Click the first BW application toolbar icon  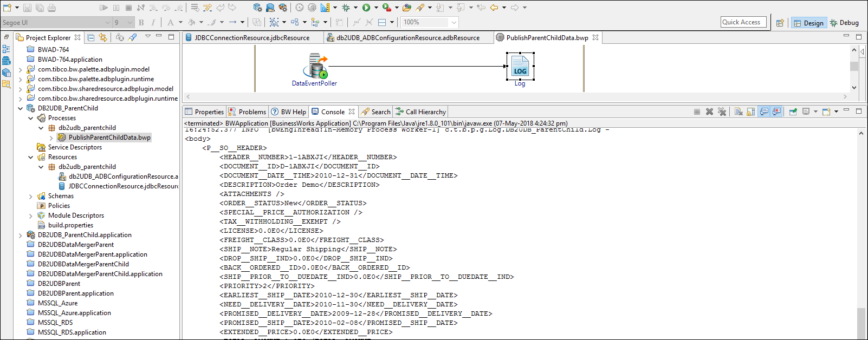coord(258,8)
